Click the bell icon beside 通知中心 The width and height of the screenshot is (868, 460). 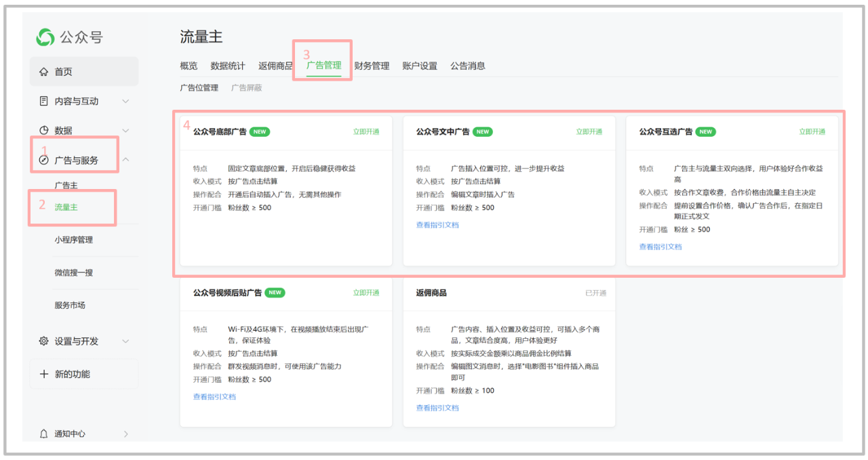click(44, 434)
